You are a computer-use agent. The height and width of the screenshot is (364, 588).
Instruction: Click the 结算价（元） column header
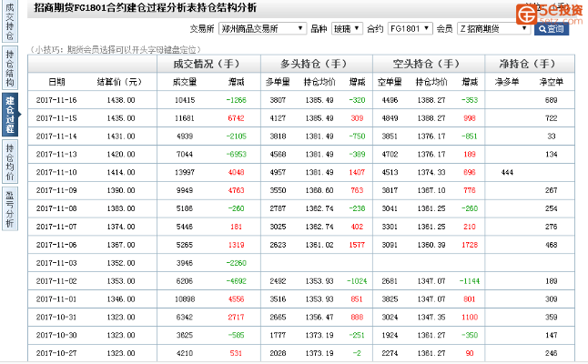tap(120, 82)
